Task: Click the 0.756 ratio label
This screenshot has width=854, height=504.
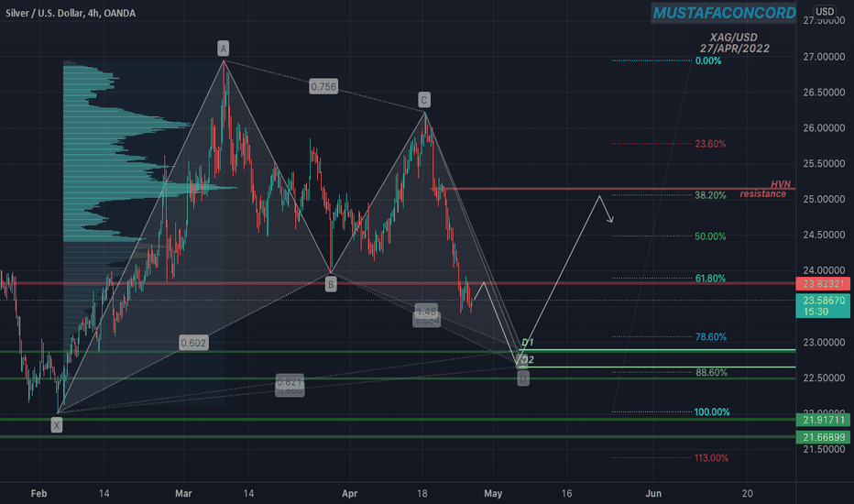Action: [323, 86]
